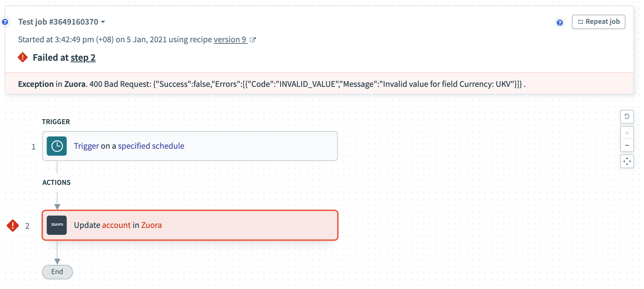Click the reset view icon on the canvas
Image resolution: width=644 pixels, height=289 pixels.
[x=627, y=117]
